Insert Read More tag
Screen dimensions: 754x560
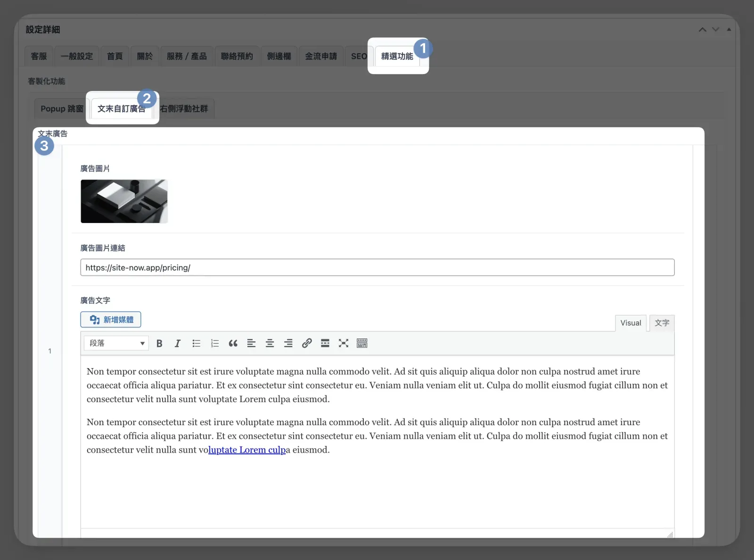coord(325,343)
